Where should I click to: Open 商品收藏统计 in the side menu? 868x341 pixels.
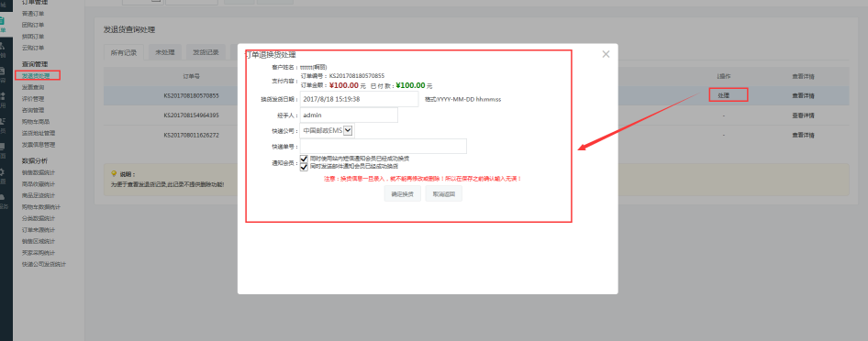pyautogui.click(x=39, y=184)
